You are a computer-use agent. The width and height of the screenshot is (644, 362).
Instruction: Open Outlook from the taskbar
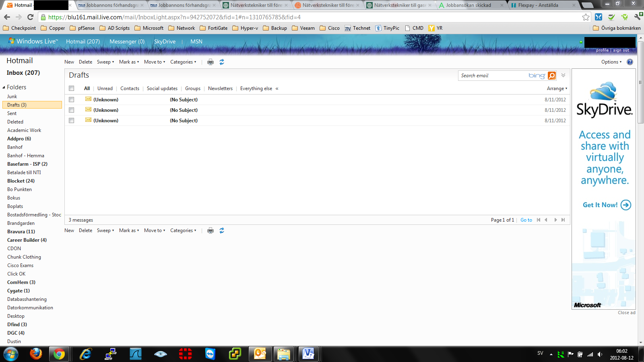point(260,354)
